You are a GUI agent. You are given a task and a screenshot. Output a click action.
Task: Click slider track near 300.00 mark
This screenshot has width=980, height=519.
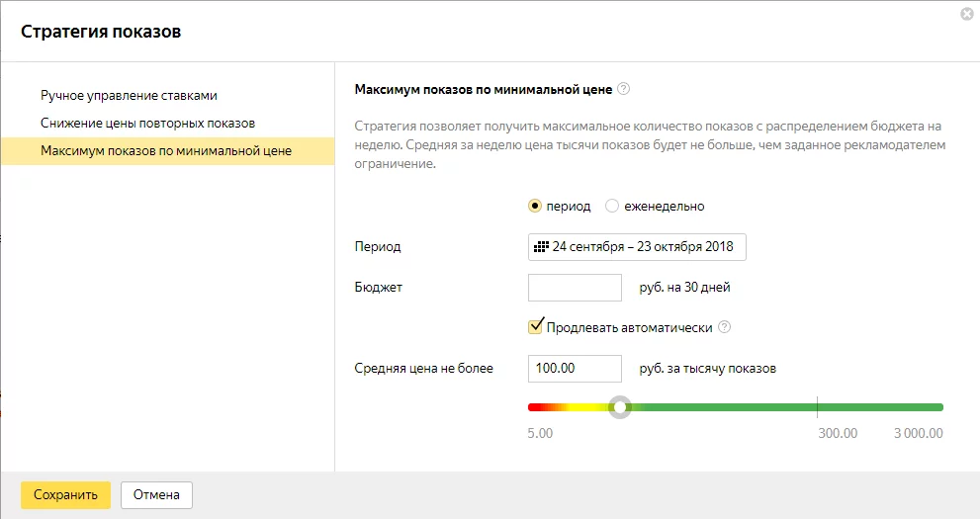tap(817, 407)
